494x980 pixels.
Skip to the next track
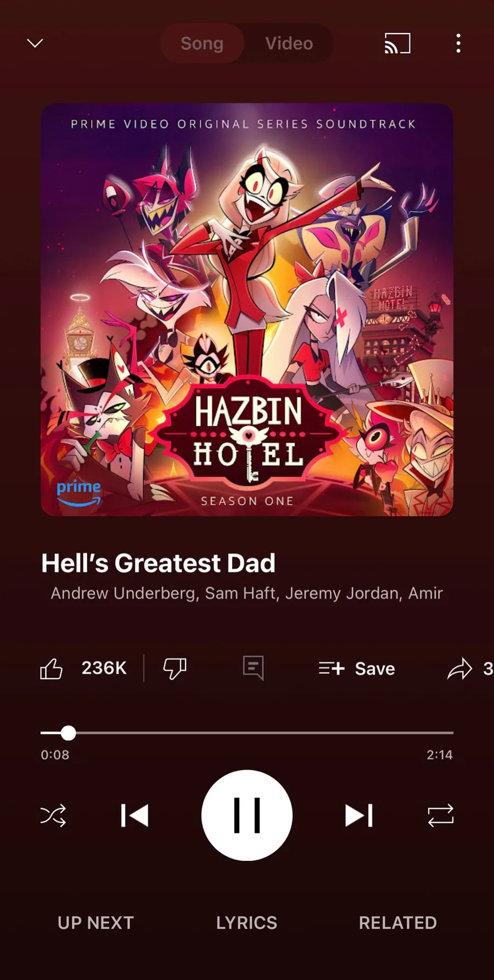pos(359,815)
